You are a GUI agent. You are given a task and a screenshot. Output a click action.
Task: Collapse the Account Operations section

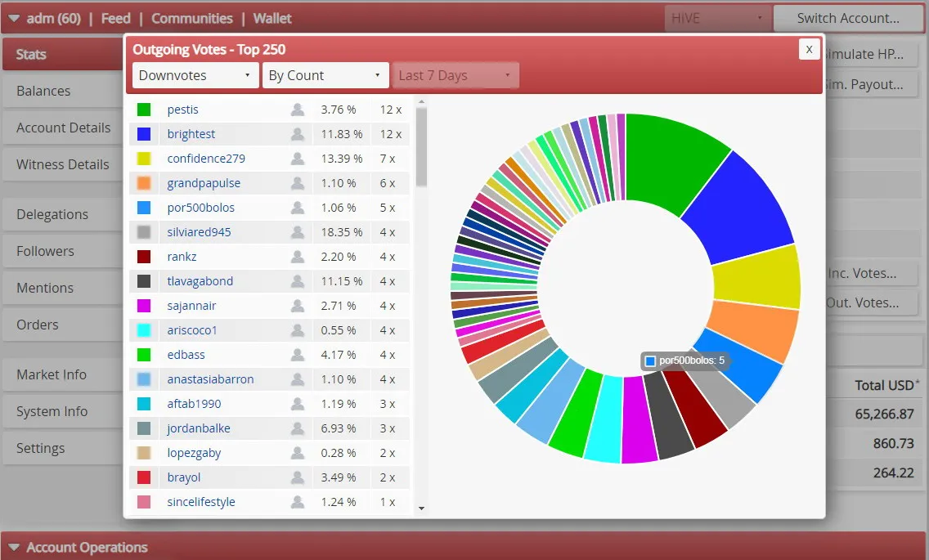14,548
